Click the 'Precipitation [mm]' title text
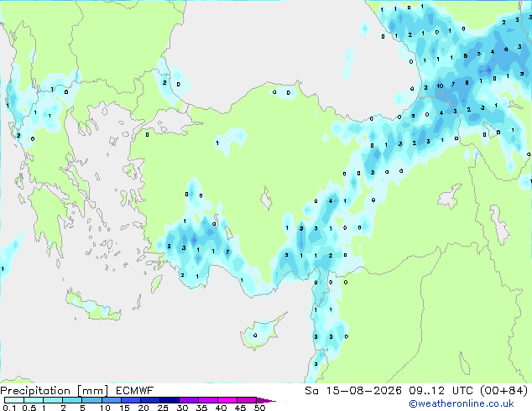 point(55,391)
